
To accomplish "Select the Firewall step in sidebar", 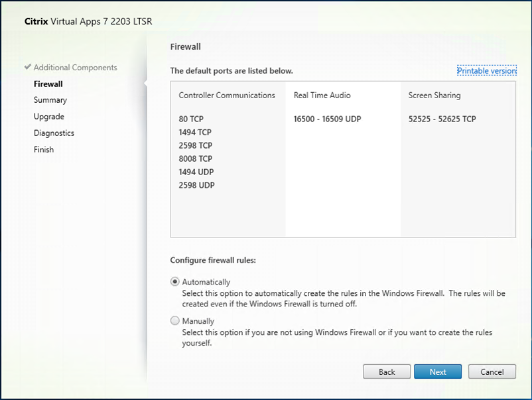I will point(48,84).
